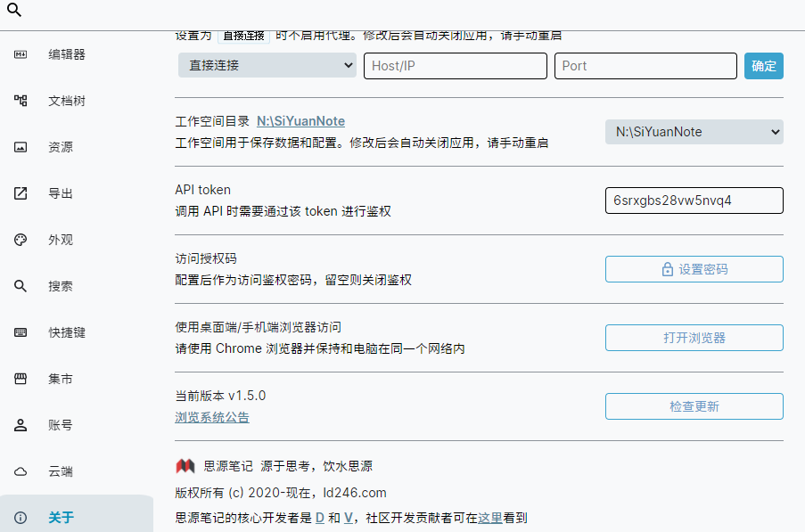Click the 设置密码 button
This screenshot has width=805, height=532.
point(694,269)
